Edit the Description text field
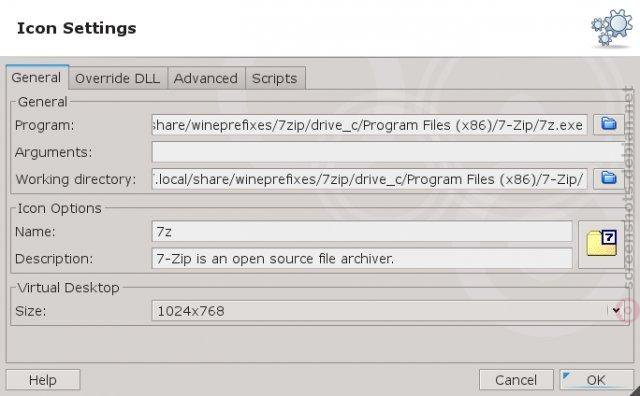The height and width of the screenshot is (396, 640). tap(362, 258)
